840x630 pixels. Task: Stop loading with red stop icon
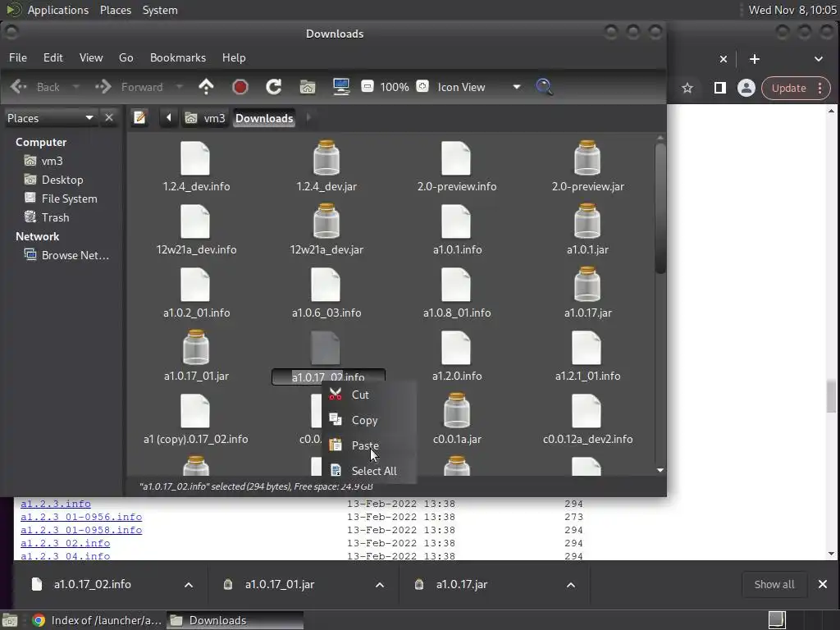pos(240,87)
